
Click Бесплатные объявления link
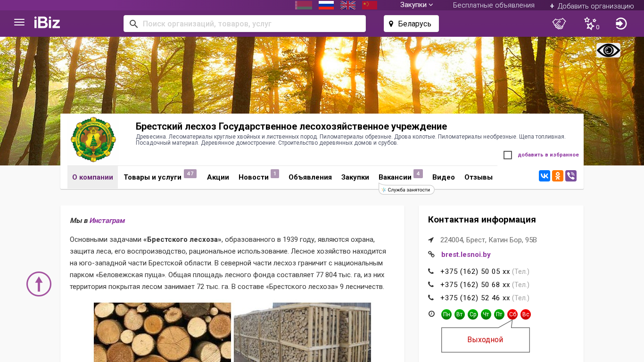tap(494, 5)
